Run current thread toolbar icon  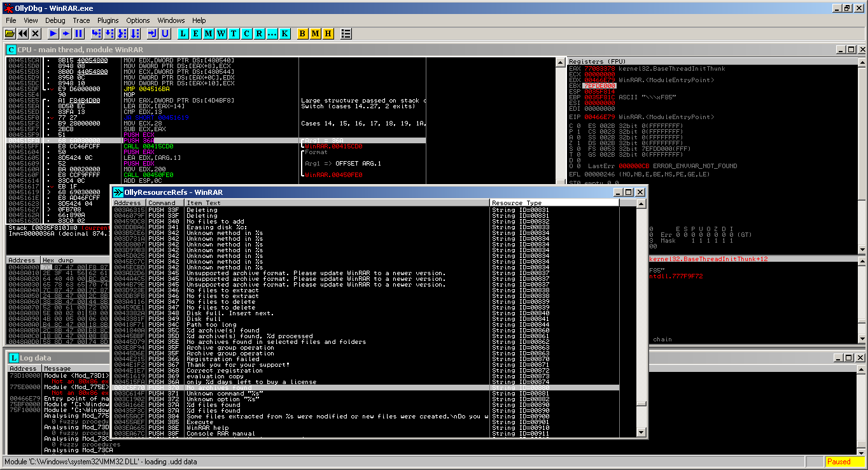[66, 33]
